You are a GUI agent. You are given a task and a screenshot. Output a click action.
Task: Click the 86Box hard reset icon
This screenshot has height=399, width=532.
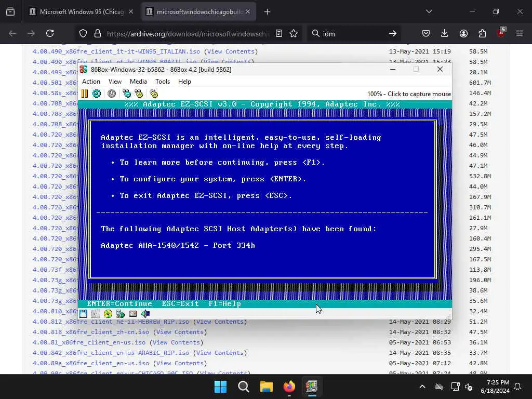point(97,94)
